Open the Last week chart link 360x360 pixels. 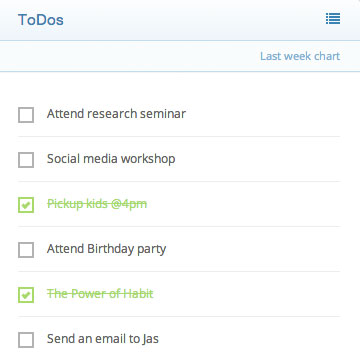point(300,56)
